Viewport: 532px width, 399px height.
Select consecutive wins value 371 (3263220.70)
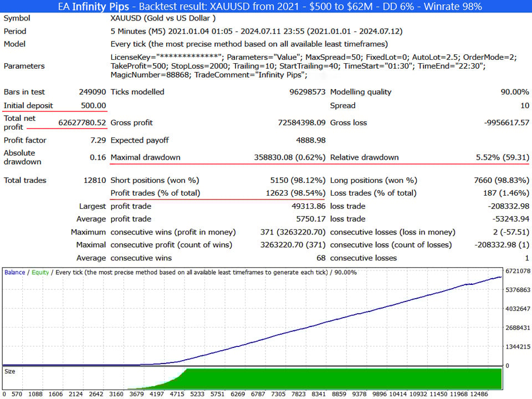(x=293, y=232)
